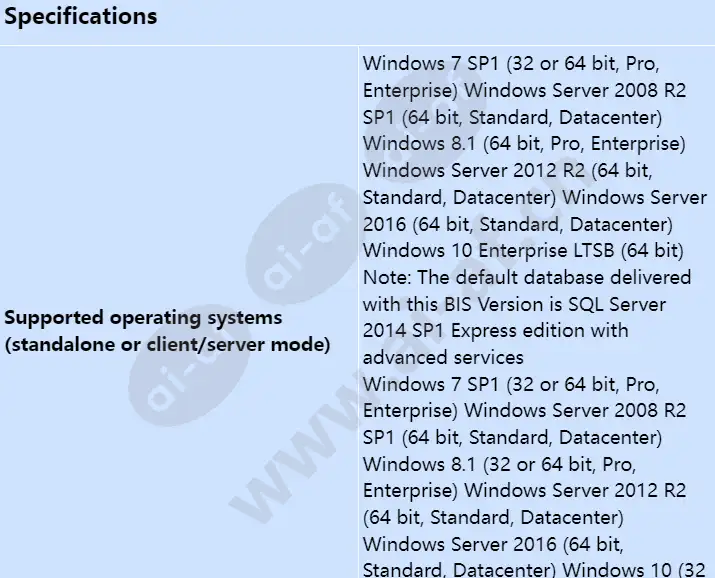The height and width of the screenshot is (578, 715).
Task: Click the "Supported operating systems" row label
Action: [x=143, y=318]
